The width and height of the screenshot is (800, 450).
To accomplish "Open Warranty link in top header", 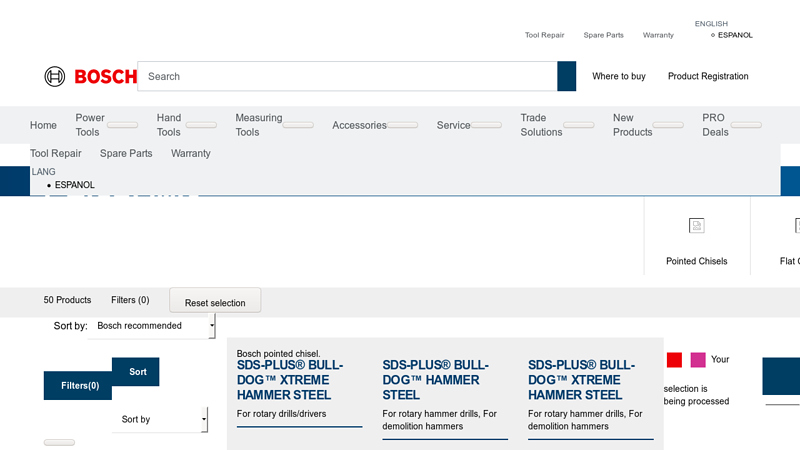I will (x=658, y=35).
